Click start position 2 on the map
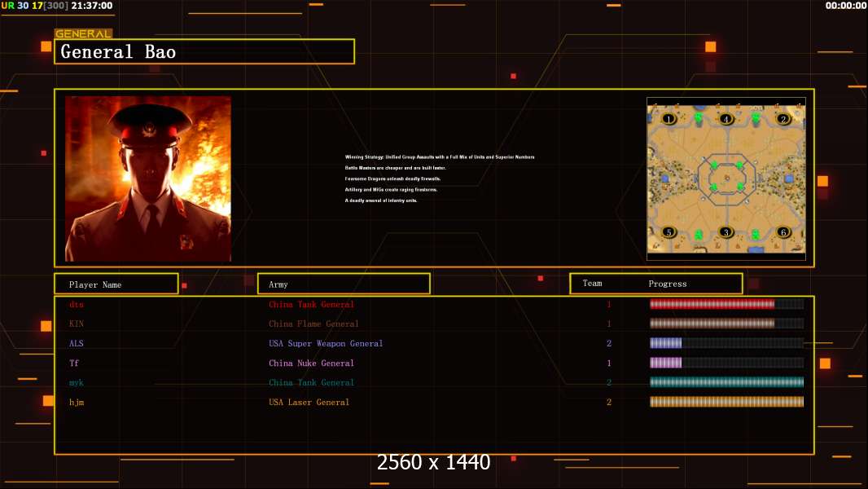Image resolution: width=868 pixels, height=489 pixels. click(783, 119)
